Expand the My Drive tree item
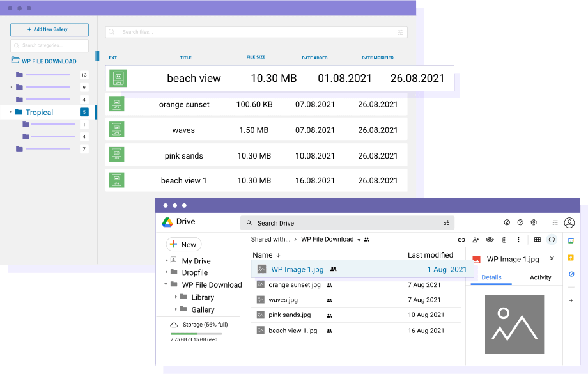This screenshot has width=588, height=374. coord(167,260)
